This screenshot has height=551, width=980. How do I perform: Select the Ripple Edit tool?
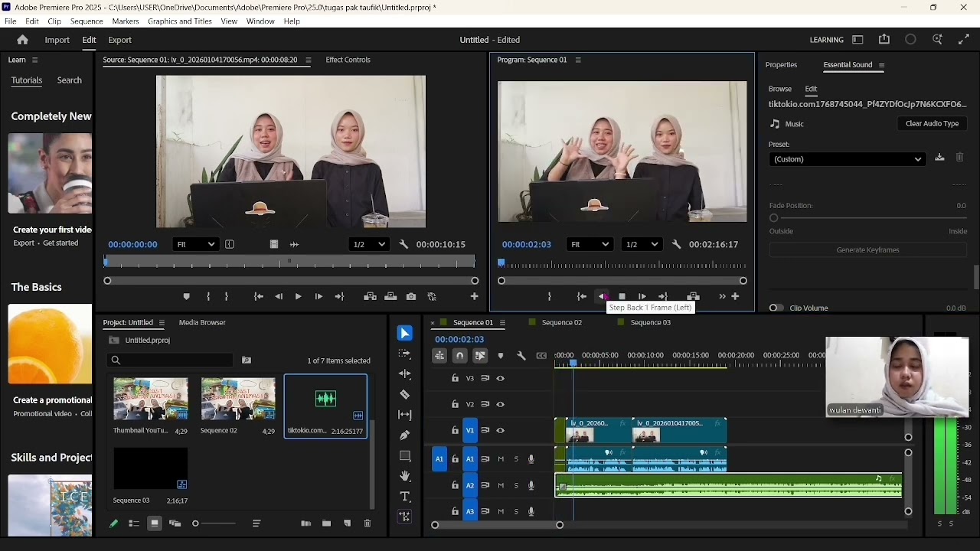click(405, 374)
